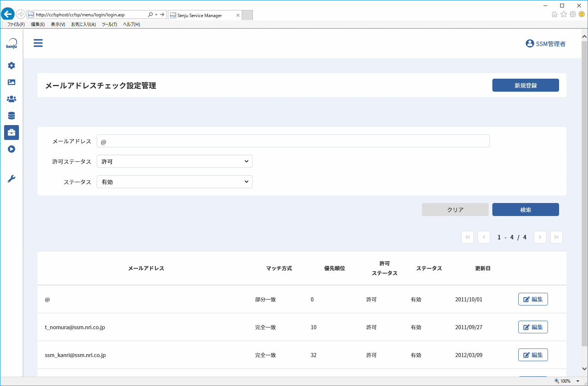The width and height of the screenshot is (588, 386).
Task: Open the browser tools gear icon
Action: click(573, 14)
